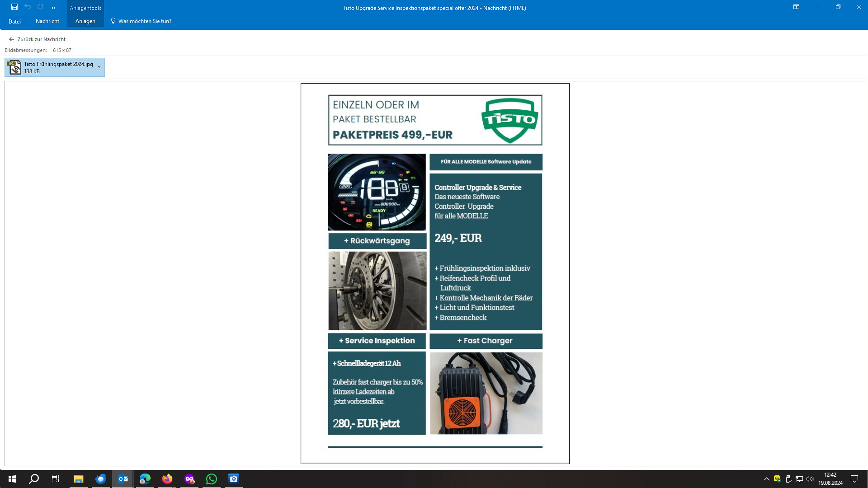Open WhatsApp from the taskbar

pyautogui.click(x=211, y=479)
